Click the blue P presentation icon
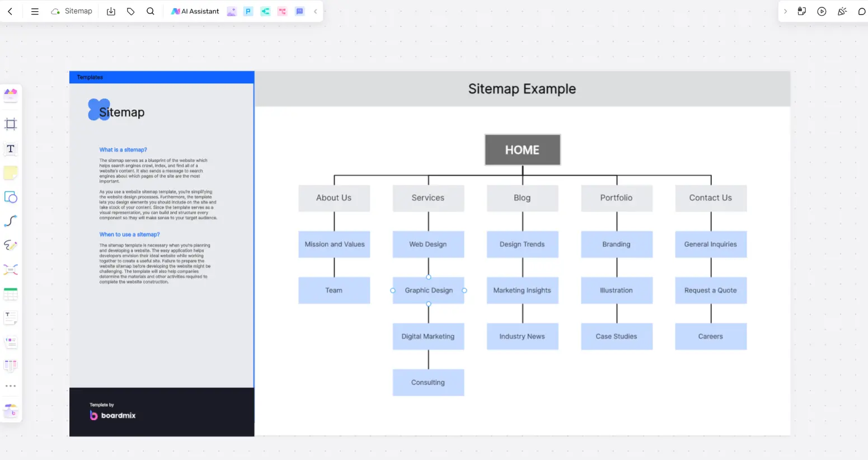 click(248, 11)
